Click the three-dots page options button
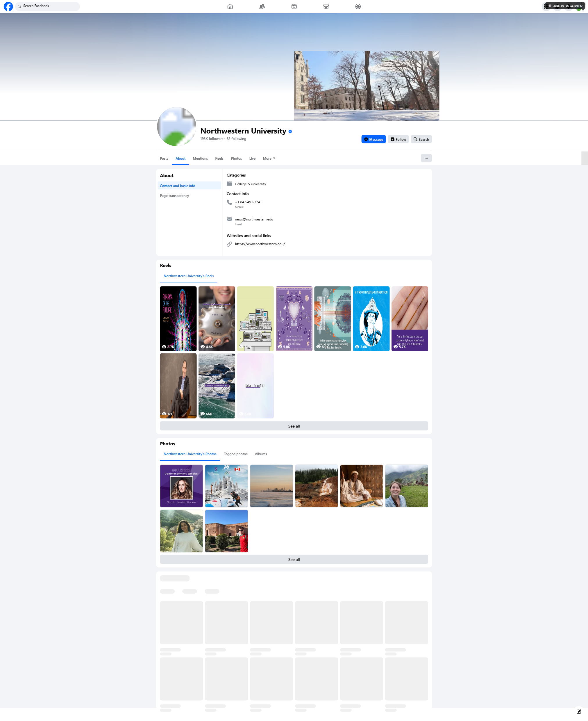The image size is (588, 721). [x=426, y=158]
